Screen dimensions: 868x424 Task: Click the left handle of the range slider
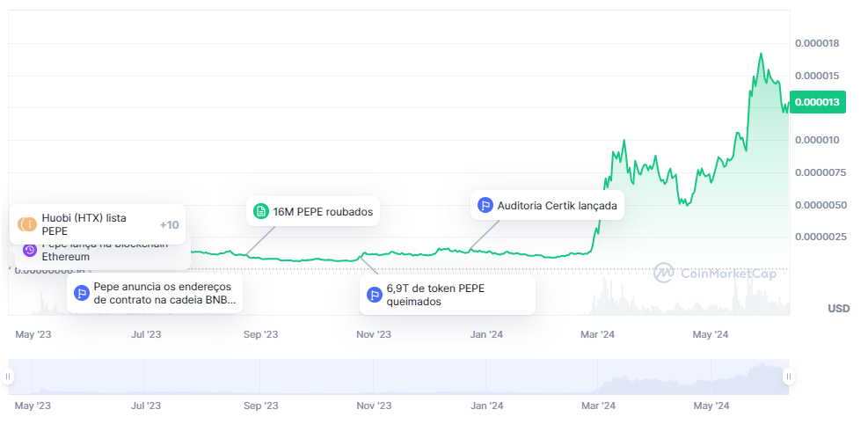click(8, 376)
